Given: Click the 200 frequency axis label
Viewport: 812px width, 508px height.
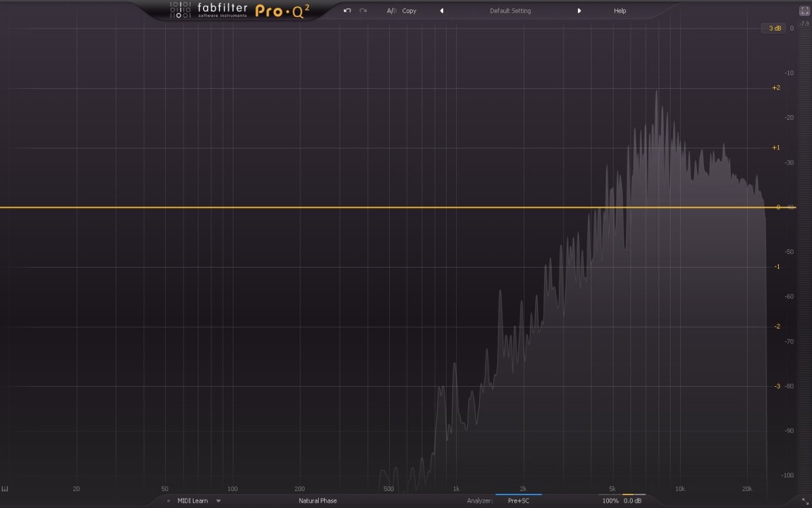Looking at the screenshot, I should pos(300,489).
